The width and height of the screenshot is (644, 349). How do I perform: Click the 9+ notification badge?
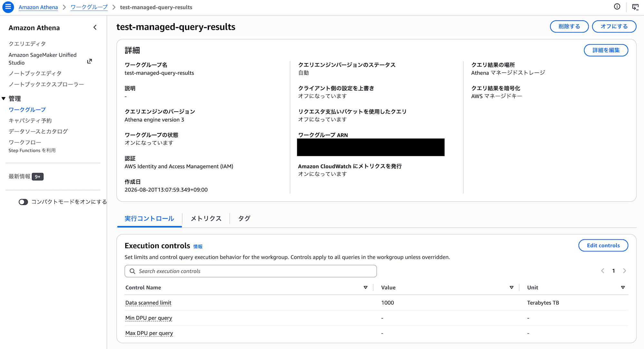38,177
